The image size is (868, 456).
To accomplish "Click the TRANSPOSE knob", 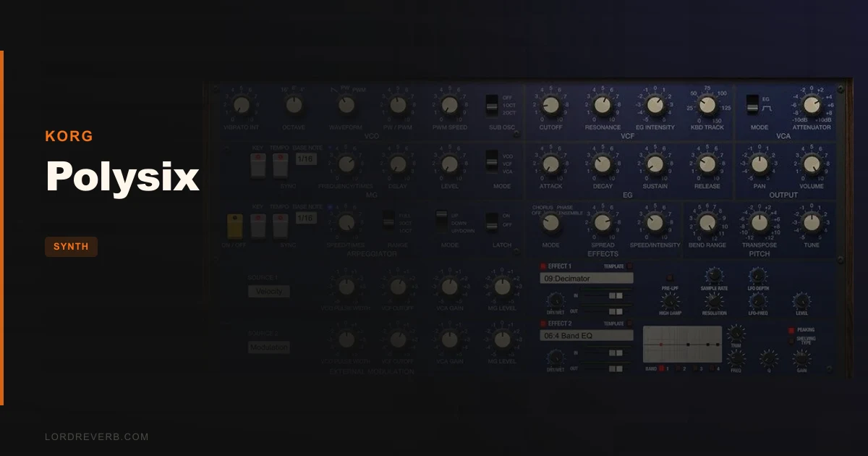I will point(759,223).
